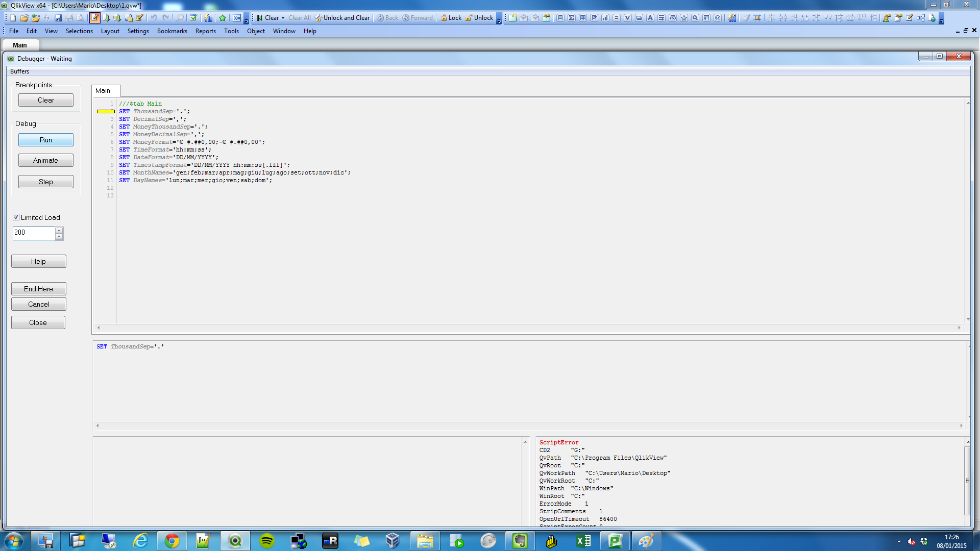Open the Edit Script editor icon
This screenshot has width=980, height=551.
[x=95, y=18]
